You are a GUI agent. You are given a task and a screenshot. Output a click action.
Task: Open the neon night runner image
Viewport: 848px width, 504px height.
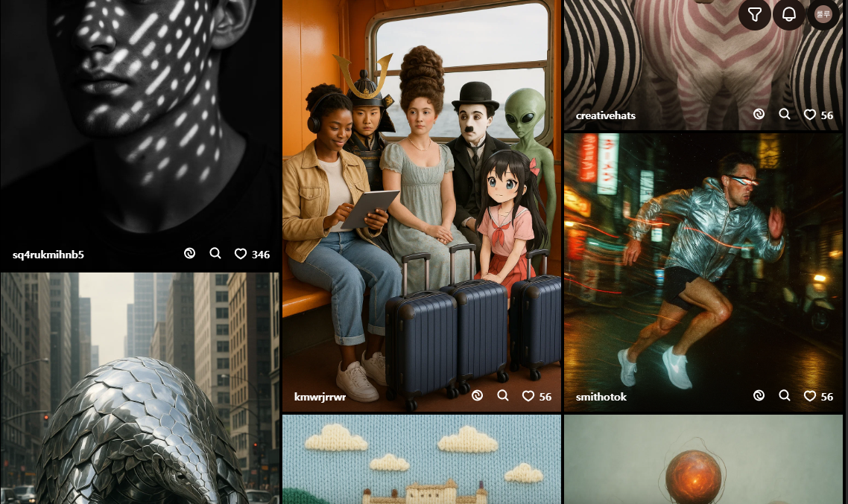pos(703,272)
